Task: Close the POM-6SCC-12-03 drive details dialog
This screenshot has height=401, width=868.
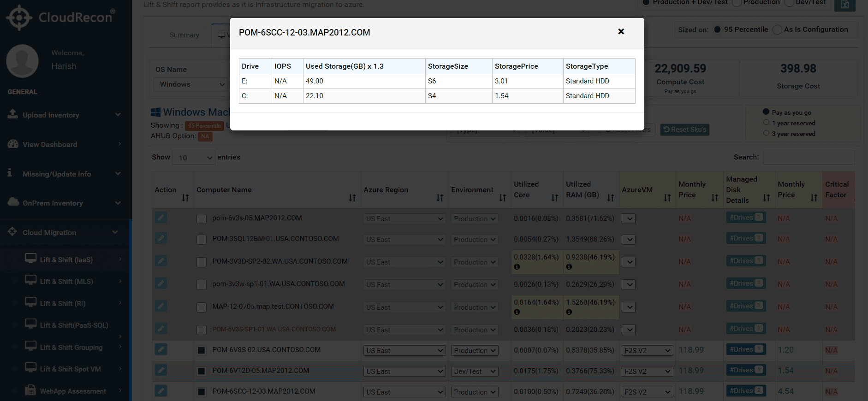Action: tap(621, 31)
